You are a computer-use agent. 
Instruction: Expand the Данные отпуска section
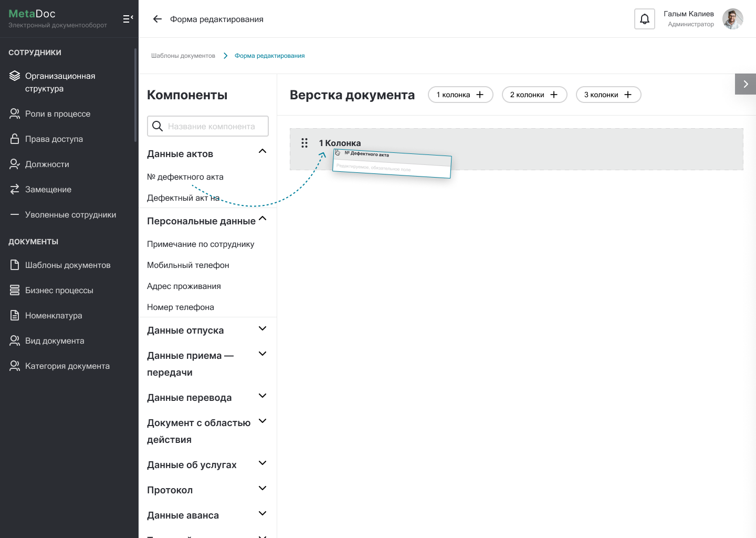[262, 329]
